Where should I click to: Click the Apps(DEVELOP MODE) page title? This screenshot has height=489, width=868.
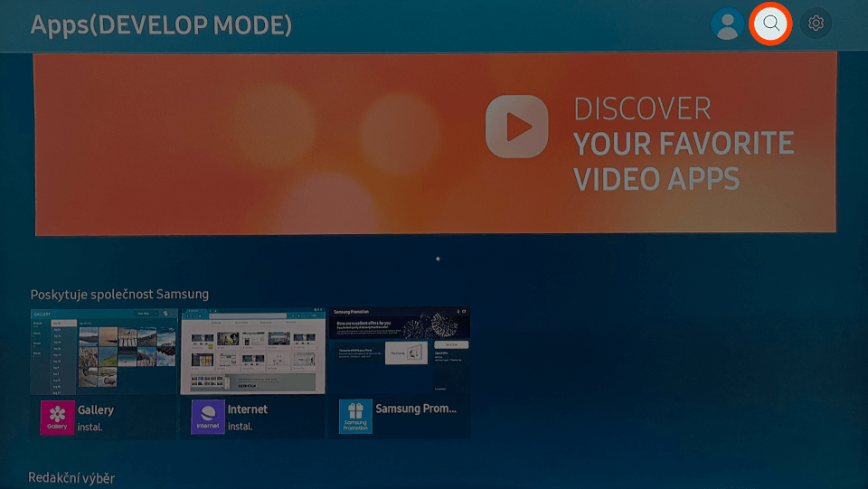click(161, 25)
